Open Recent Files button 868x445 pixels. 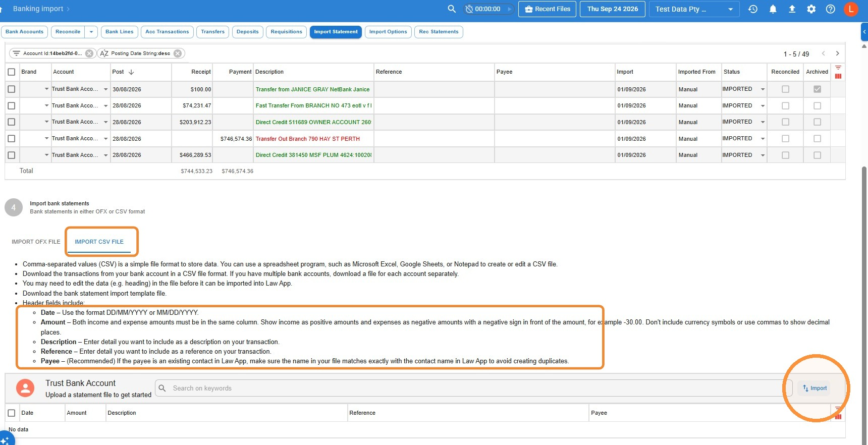[x=547, y=9]
